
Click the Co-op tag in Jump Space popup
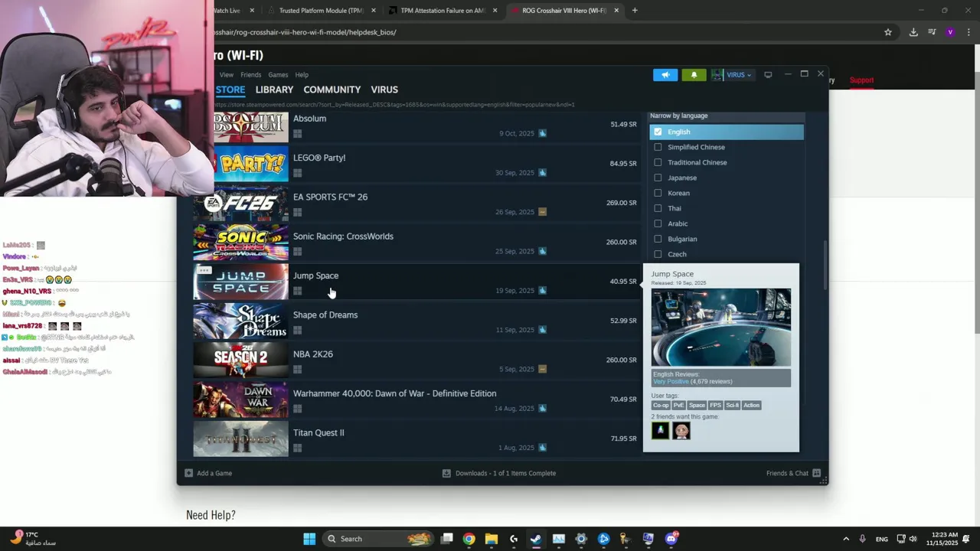tap(660, 406)
